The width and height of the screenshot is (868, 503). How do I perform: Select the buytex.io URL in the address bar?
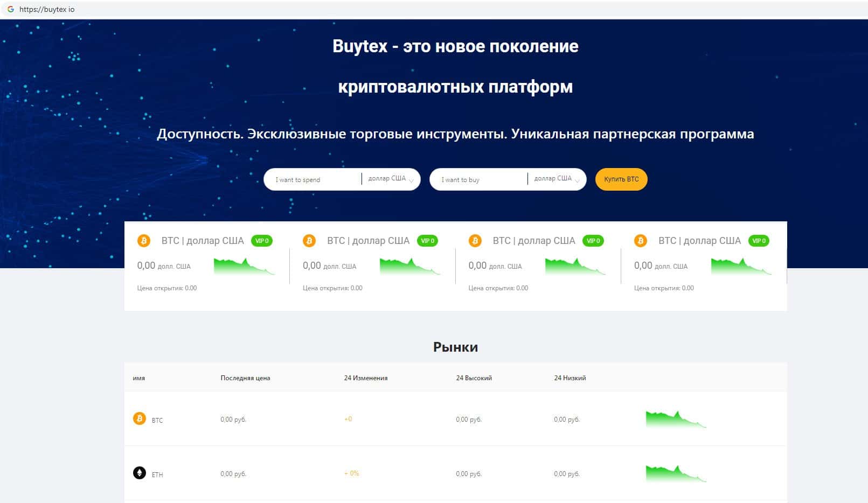coord(47,10)
